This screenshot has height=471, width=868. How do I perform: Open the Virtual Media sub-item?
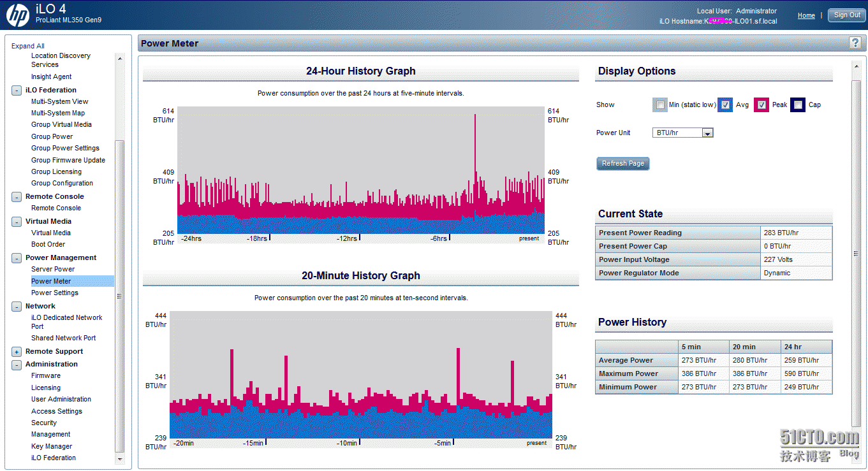(x=51, y=233)
